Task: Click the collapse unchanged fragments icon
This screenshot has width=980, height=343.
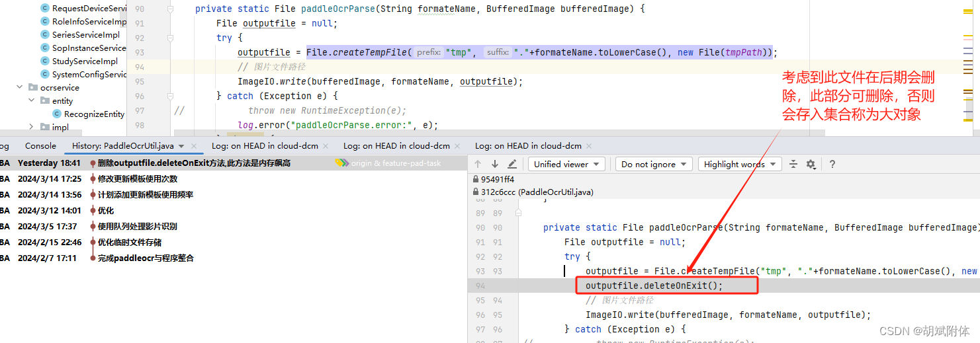Action: coord(793,164)
